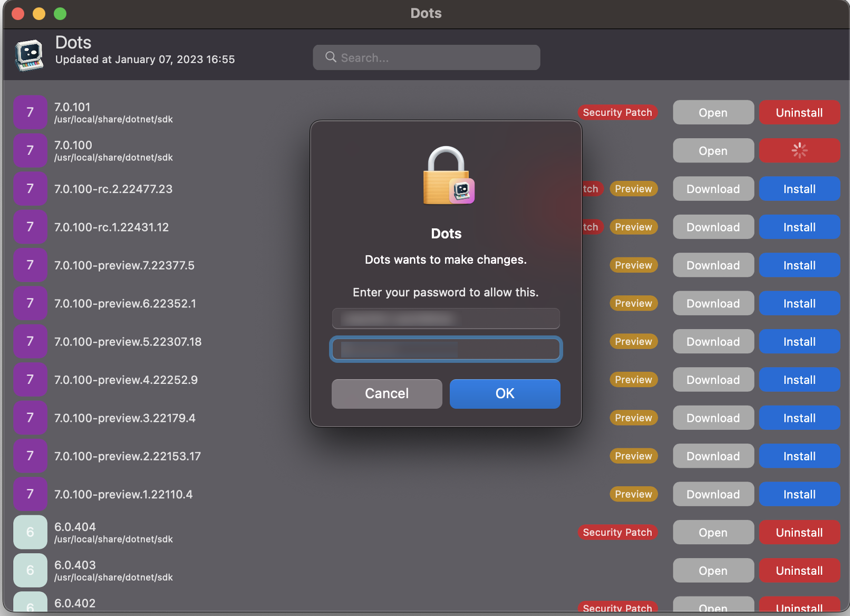Click the padlock icon in the dialog
This screenshot has width=850, height=616.
point(447,175)
